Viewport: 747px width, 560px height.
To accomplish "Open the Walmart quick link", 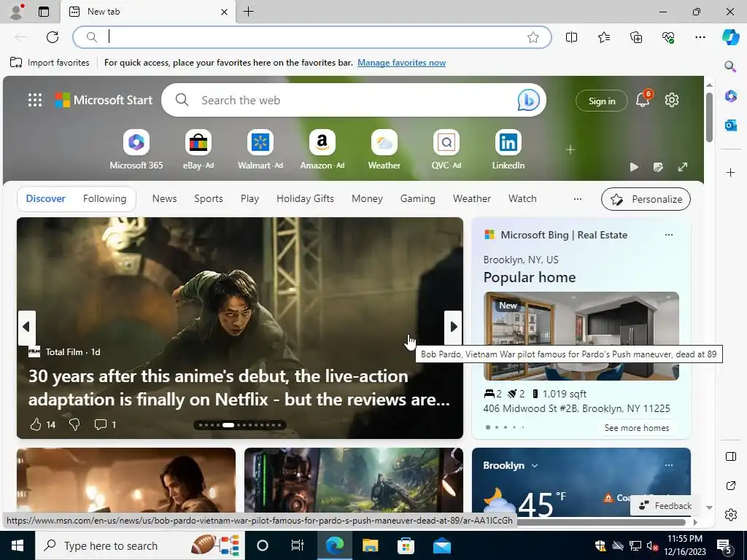I will coord(260,149).
